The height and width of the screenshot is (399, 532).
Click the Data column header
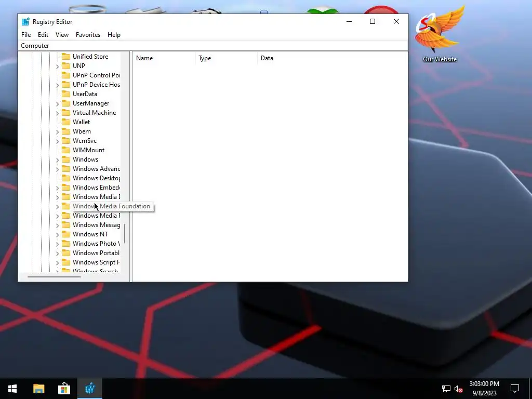click(332, 58)
